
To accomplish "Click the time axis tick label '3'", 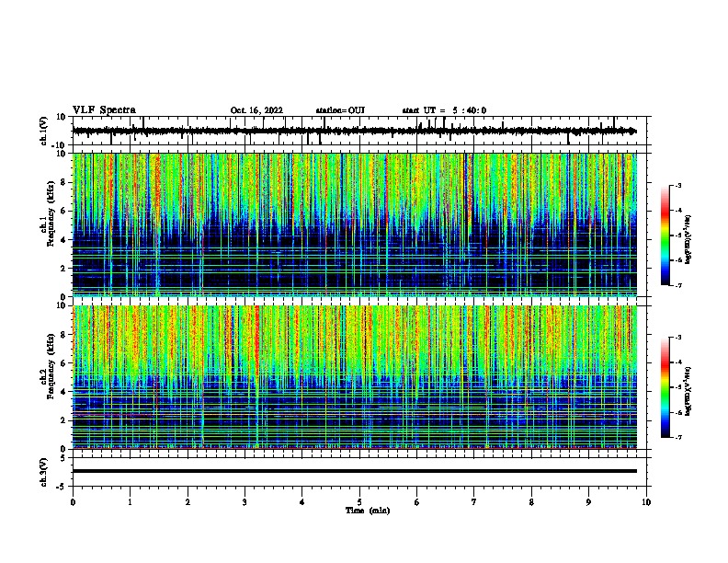I will [245, 502].
